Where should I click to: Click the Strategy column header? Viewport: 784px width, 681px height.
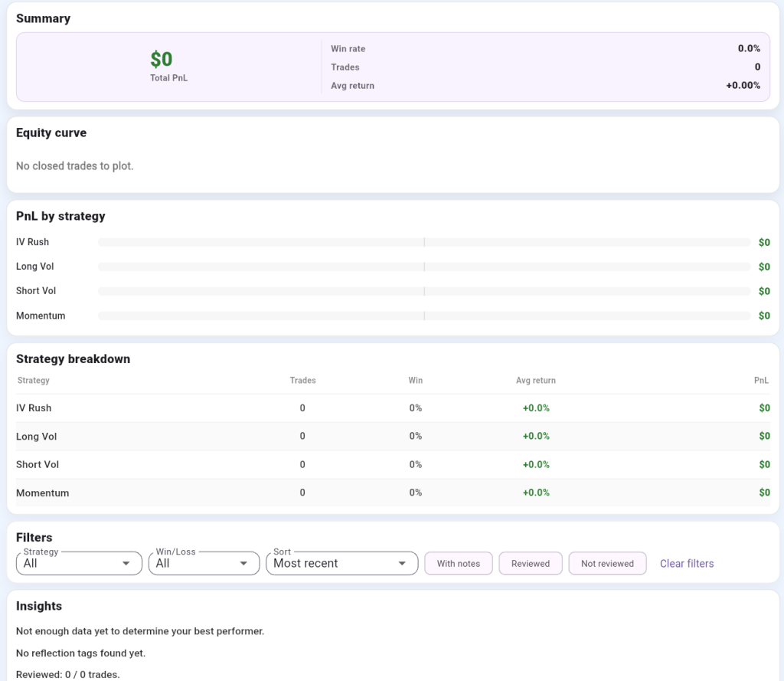pyautogui.click(x=34, y=380)
